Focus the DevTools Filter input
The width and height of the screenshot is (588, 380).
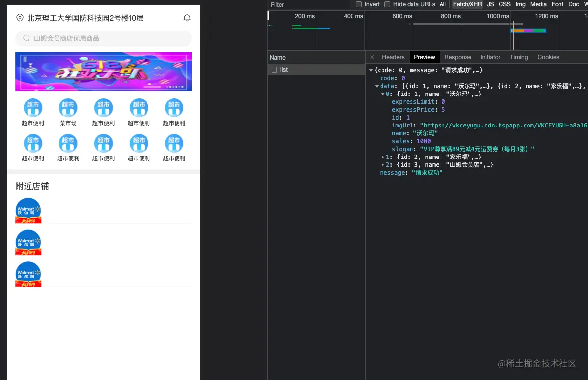309,4
